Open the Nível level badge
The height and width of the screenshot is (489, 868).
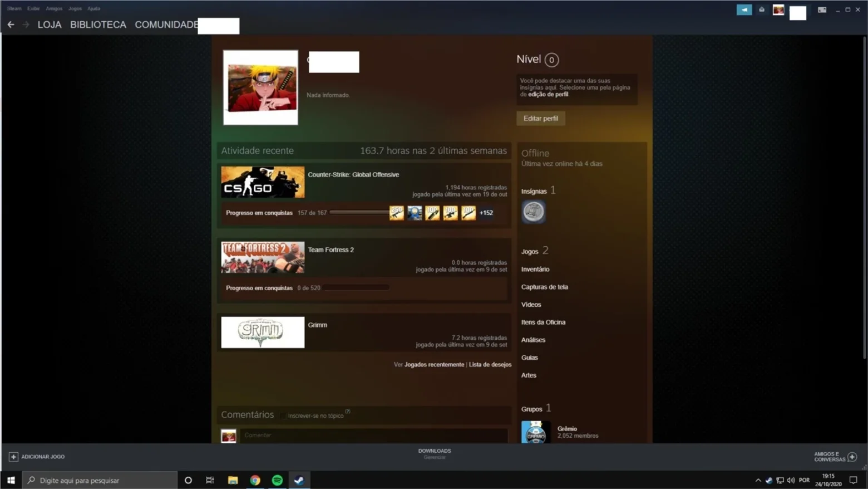(x=551, y=60)
